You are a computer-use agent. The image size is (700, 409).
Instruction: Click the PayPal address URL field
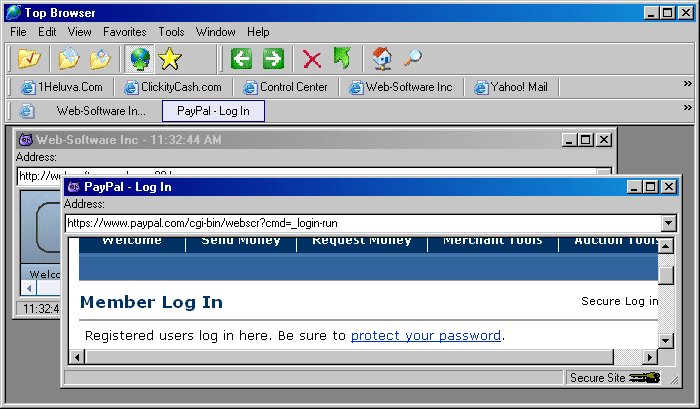tap(363, 223)
